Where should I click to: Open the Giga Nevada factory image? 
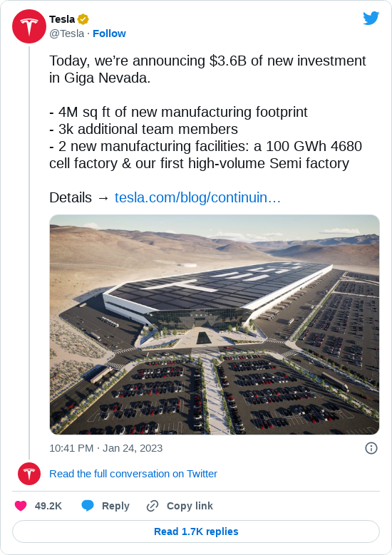point(215,325)
